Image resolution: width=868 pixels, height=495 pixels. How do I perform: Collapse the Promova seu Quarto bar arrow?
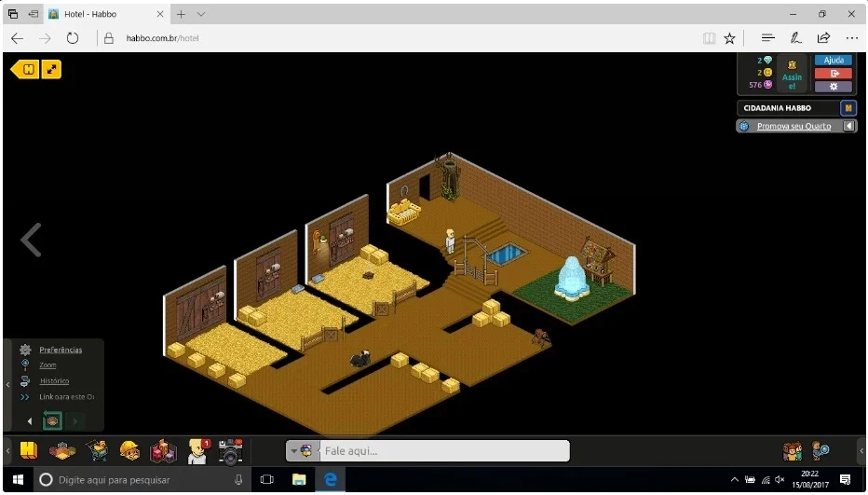848,127
